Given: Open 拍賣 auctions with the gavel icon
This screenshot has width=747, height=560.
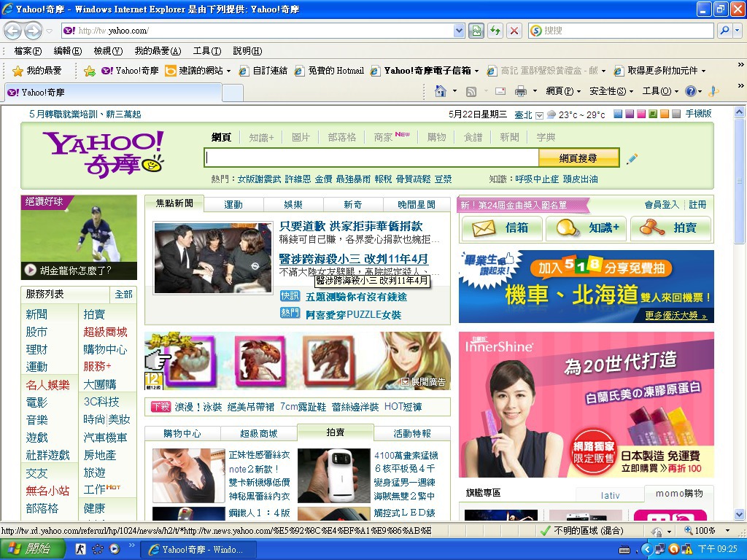Looking at the screenshot, I should (671, 228).
